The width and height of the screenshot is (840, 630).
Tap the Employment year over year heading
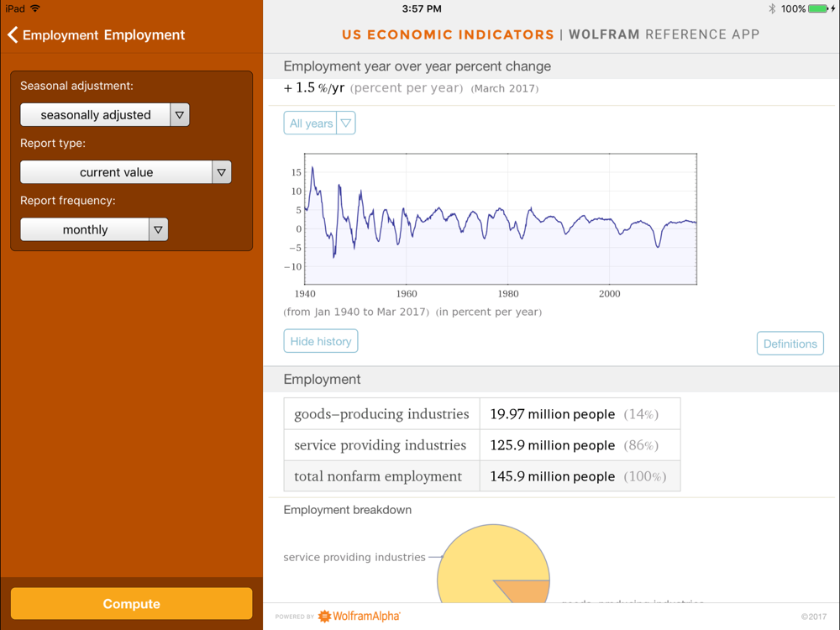(x=417, y=66)
